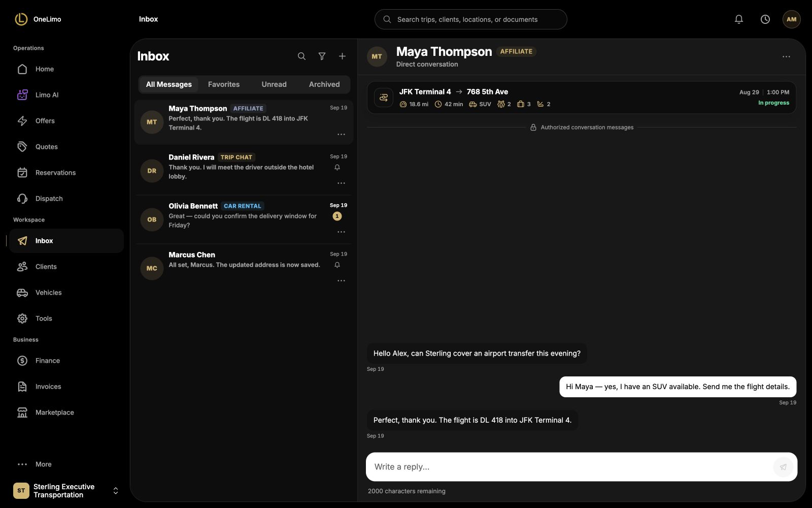Screen dimensions: 812x508
Task: Open OneLimo logo home
Action: click(38, 19)
